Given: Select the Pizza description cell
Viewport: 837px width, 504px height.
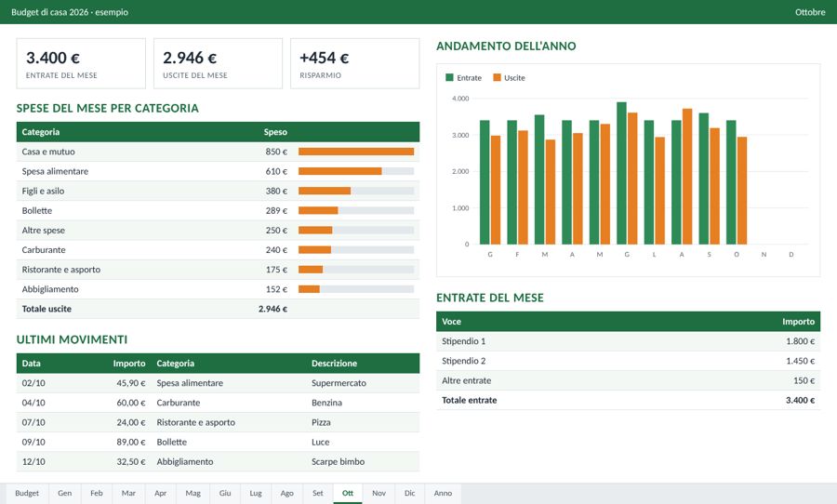Looking at the screenshot, I should point(321,422).
